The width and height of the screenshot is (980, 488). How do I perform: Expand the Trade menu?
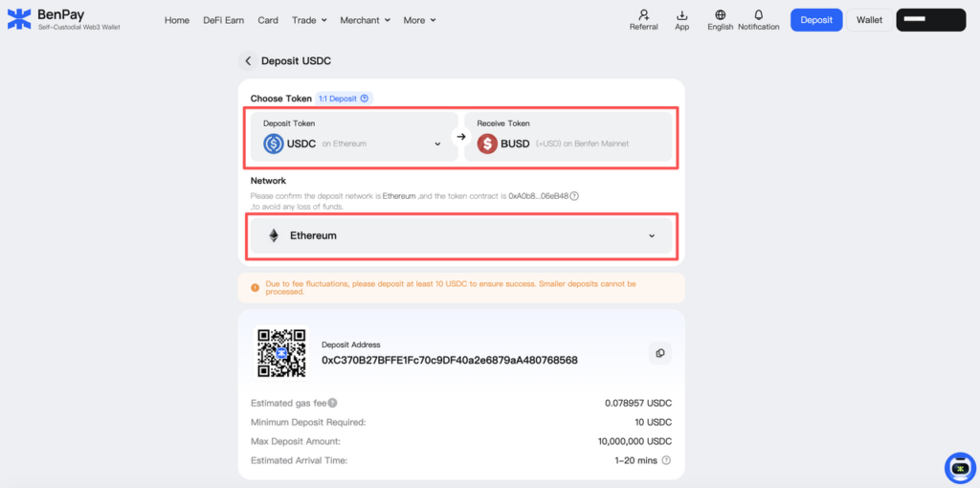(x=309, y=20)
